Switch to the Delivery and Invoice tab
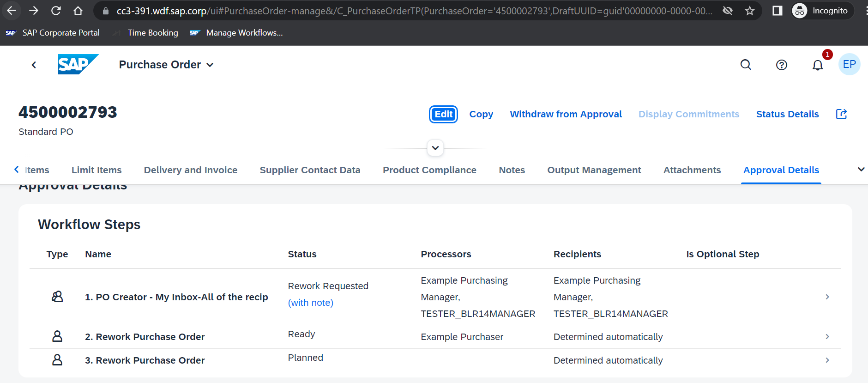This screenshot has height=383, width=868. coord(191,170)
